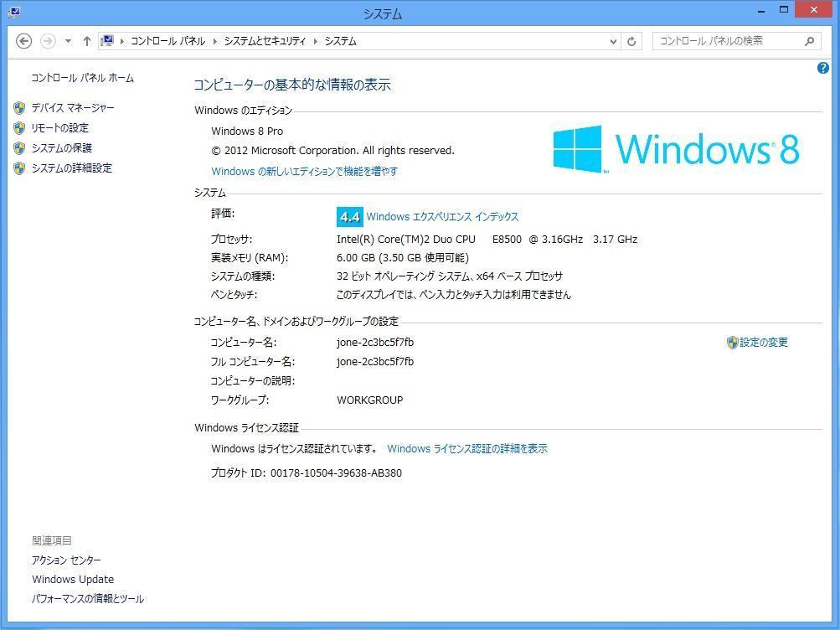Click the shield icon beside リモートの設定
840x630 pixels.
(x=19, y=128)
